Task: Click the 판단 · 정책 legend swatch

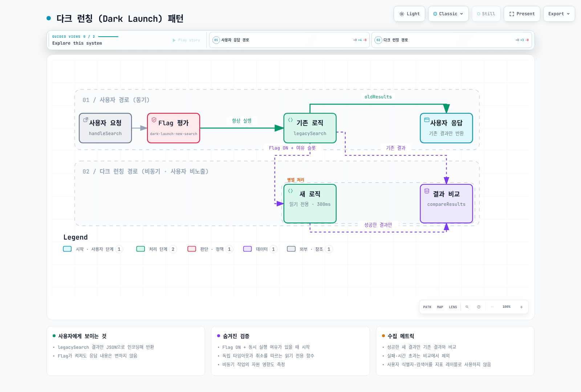Action: pyautogui.click(x=192, y=249)
